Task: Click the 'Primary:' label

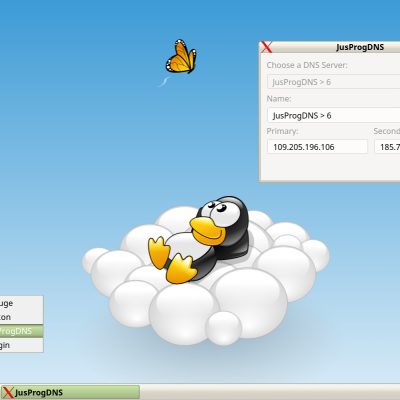Action: [282, 131]
